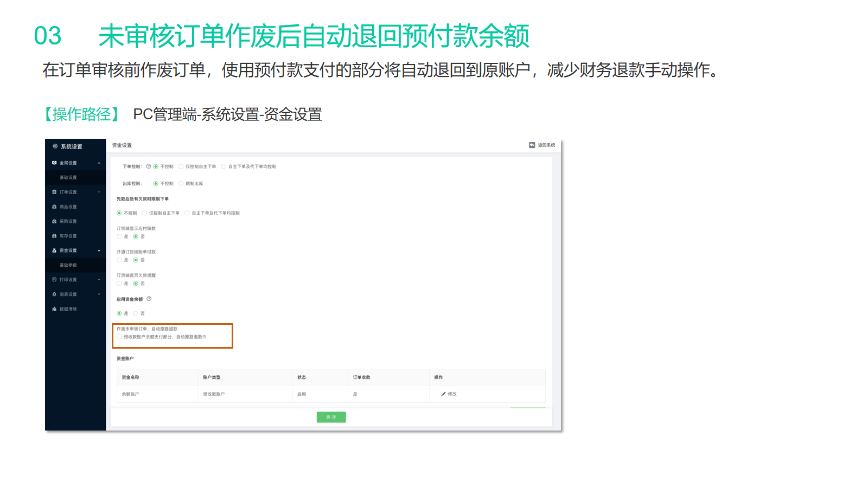This screenshot has height=488, width=868.
Task: Click 返回系统 link
Action: 546,145
